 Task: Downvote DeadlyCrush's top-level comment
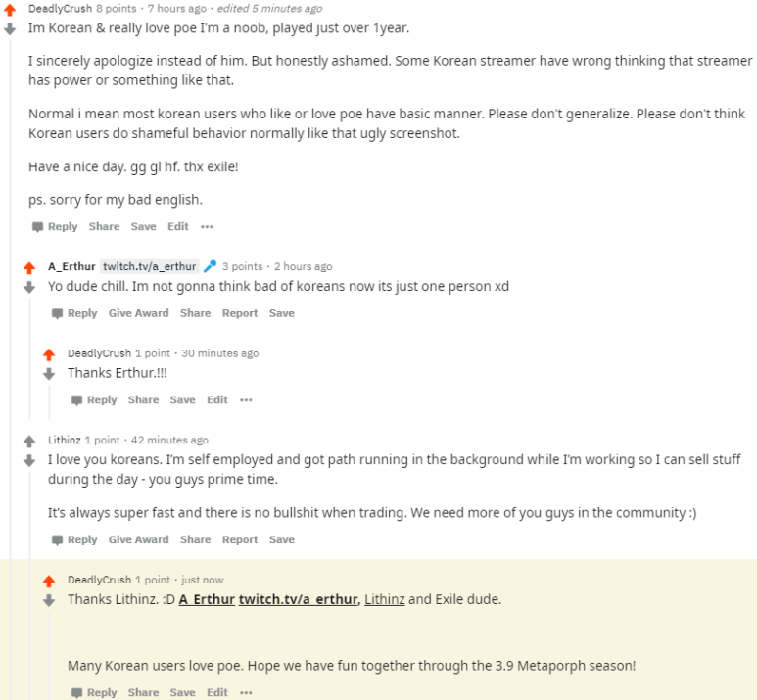pyautogui.click(x=10, y=29)
